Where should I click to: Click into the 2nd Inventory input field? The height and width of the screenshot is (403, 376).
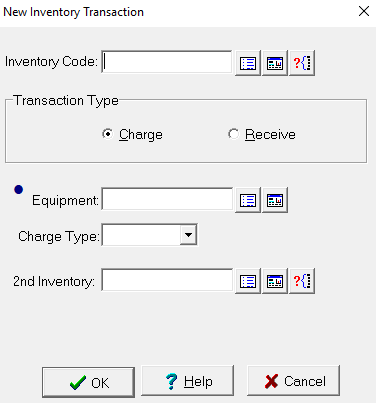click(x=167, y=280)
